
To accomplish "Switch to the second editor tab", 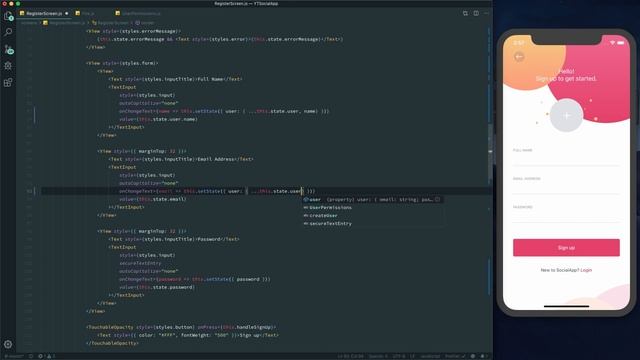I will click(87, 13).
